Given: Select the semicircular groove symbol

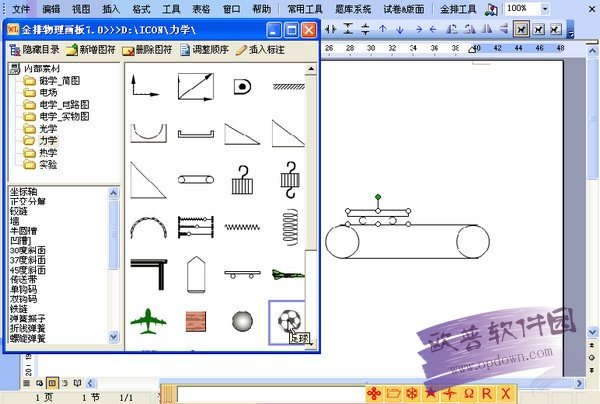Looking at the screenshot, I should click(x=148, y=133).
